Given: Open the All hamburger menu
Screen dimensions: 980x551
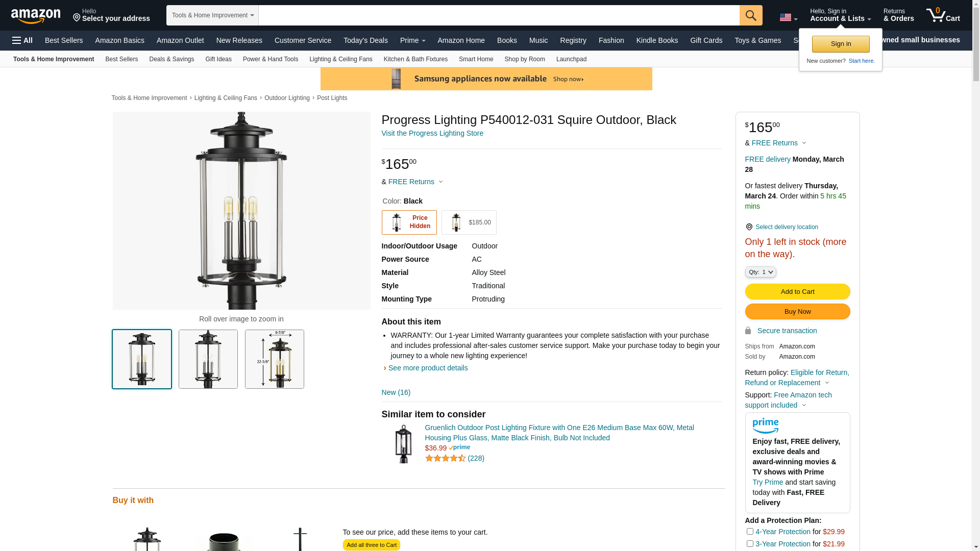Looking at the screenshot, I should [x=22, y=40].
